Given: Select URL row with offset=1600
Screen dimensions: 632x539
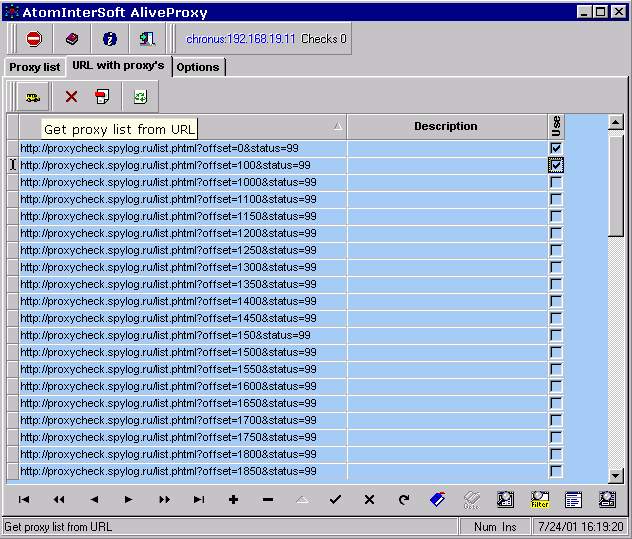Looking at the screenshot, I should coord(183,386).
